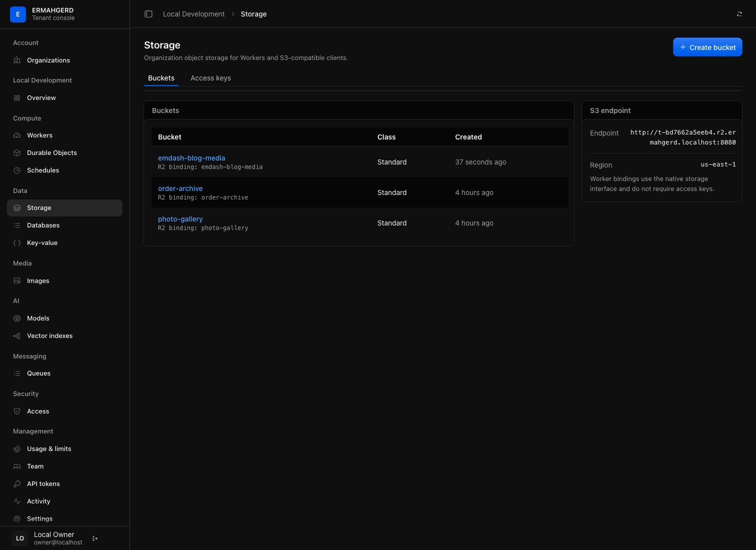The width and height of the screenshot is (756, 550).
Task: Click the us-east-1 region value
Action: (x=718, y=164)
